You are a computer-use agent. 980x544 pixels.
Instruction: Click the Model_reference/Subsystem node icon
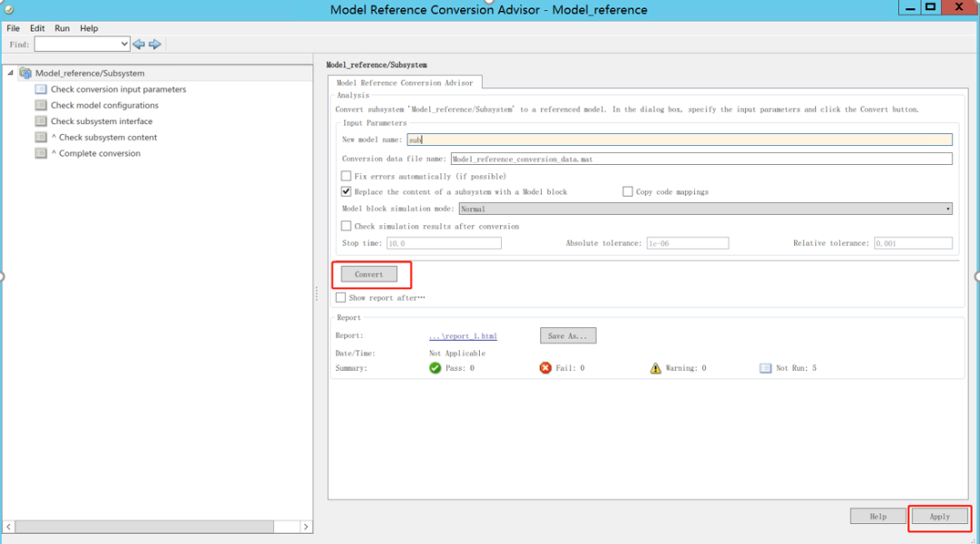coord(24,72)
